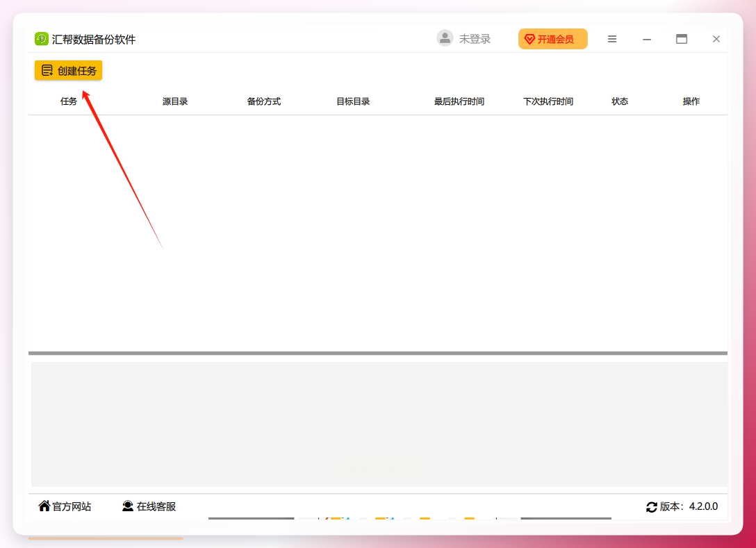
Task: Click the 最后执行时间 column header
Action: pyautogui.click(x=459, y=101)
